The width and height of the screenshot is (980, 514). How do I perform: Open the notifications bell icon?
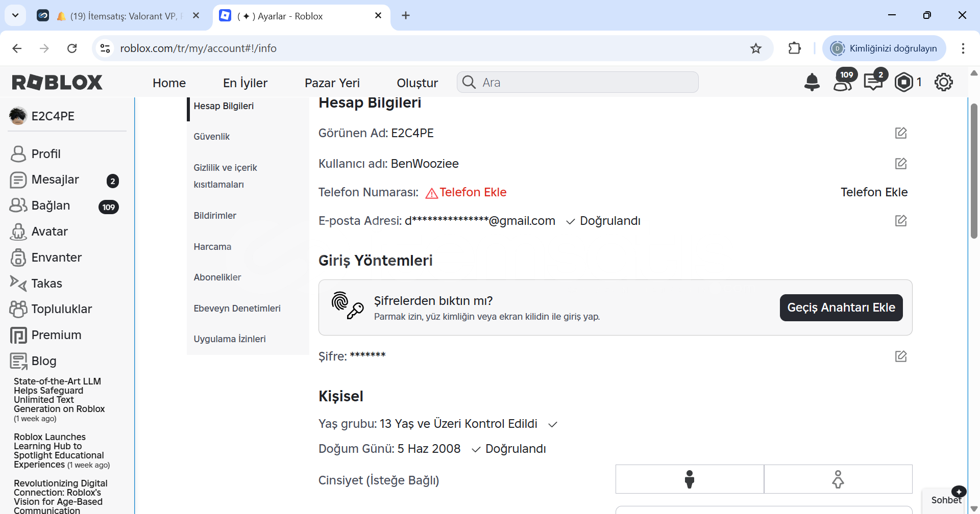[812, 82]
